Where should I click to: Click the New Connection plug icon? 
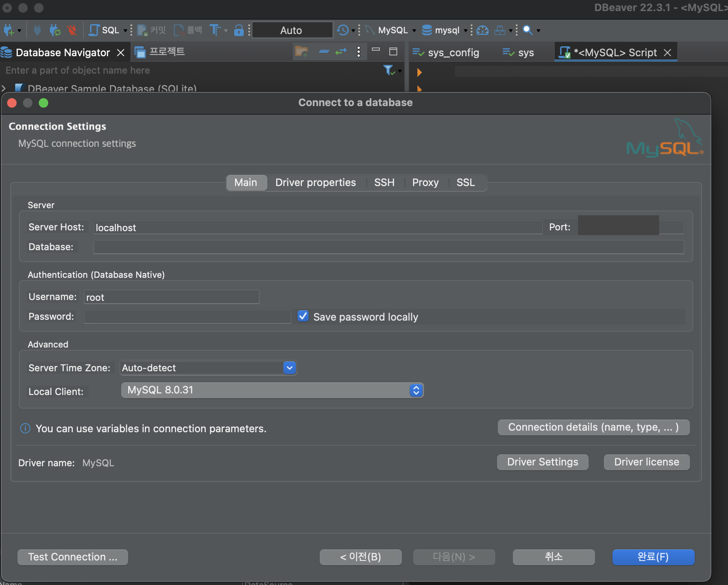pyautogui.click(x=8, y=30)
